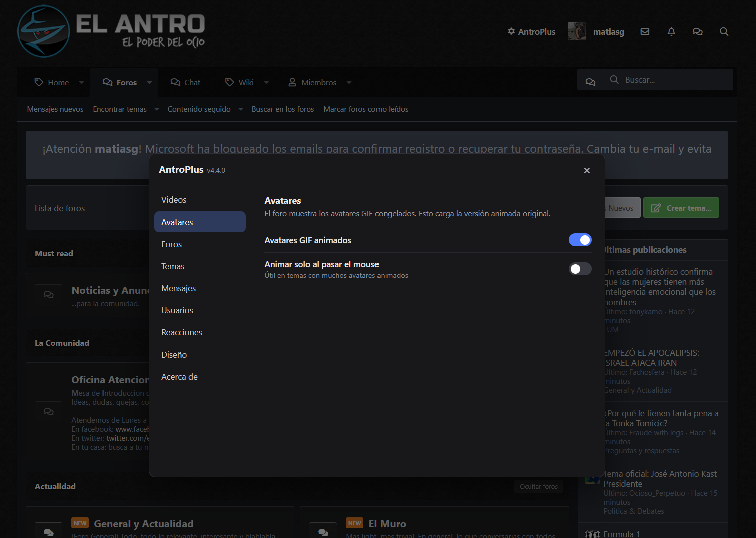
Task: Open Mensajes nuevos link
Action: [55, 109]
